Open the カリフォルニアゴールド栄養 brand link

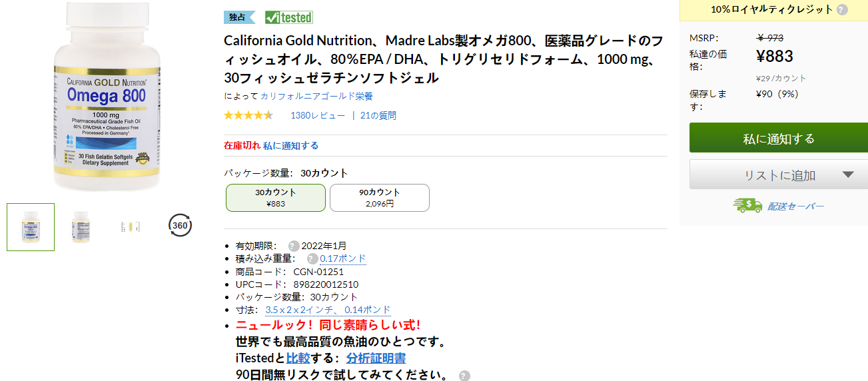coord(307,96)
